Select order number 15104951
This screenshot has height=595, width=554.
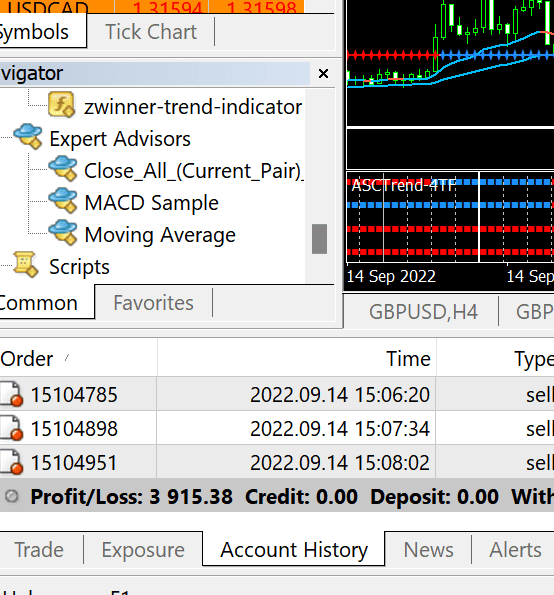point(74,463)
